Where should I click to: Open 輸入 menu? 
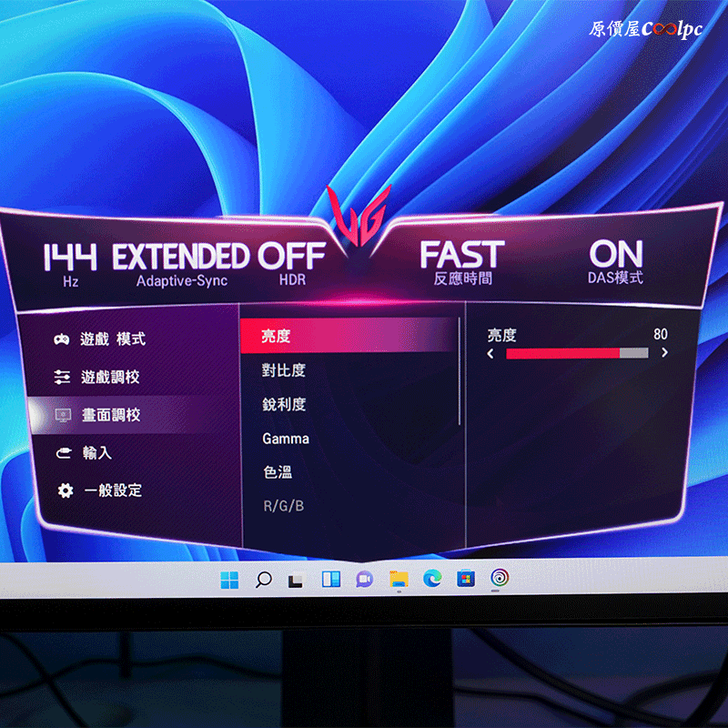coord(97,452)
